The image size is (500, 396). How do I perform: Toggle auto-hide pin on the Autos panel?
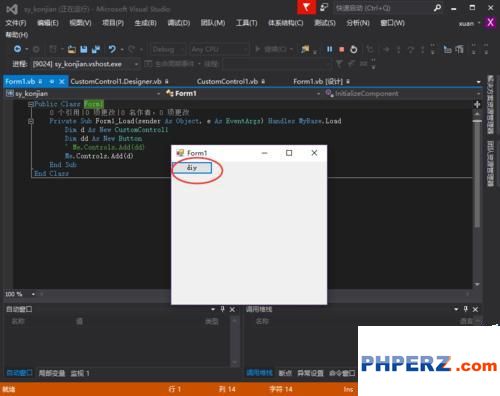[222, 309]
